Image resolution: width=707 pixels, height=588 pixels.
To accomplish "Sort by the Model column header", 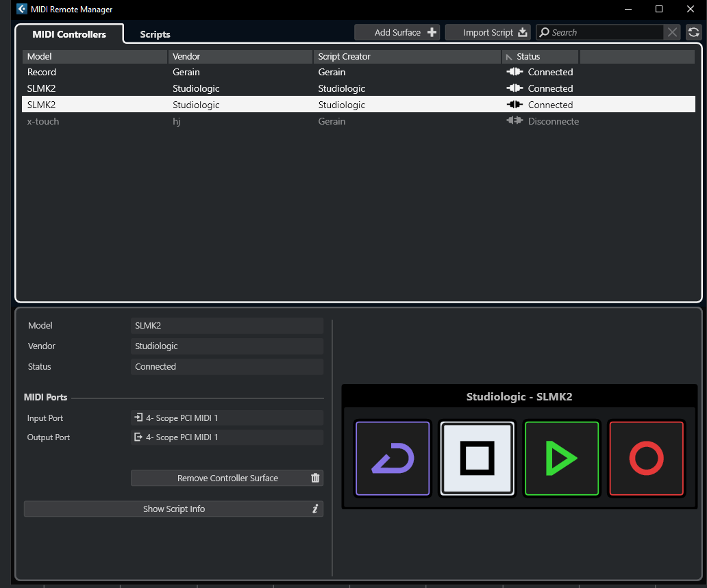I will coord(95,56).
